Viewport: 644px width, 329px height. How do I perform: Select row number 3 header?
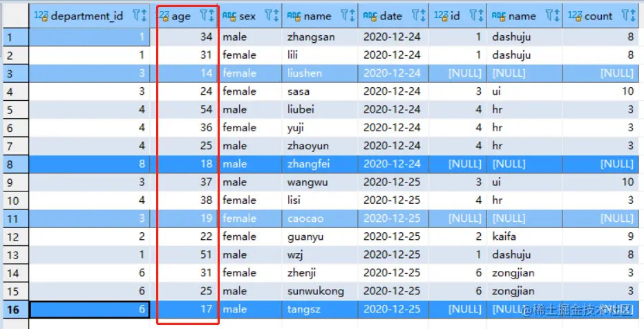pos(16,73)
